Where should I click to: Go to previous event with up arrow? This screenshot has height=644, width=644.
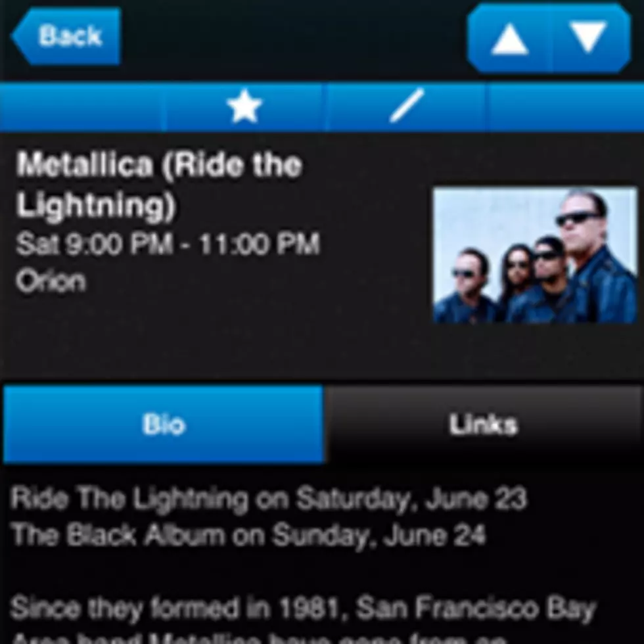coord(509,38)
